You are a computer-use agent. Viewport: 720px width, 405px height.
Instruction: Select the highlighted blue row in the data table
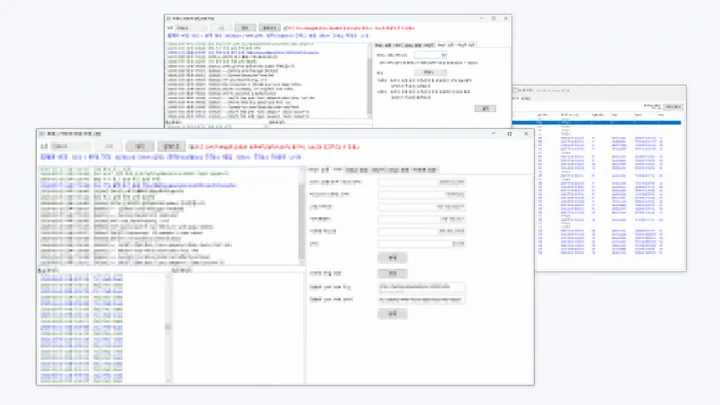[x=596, y=123]
